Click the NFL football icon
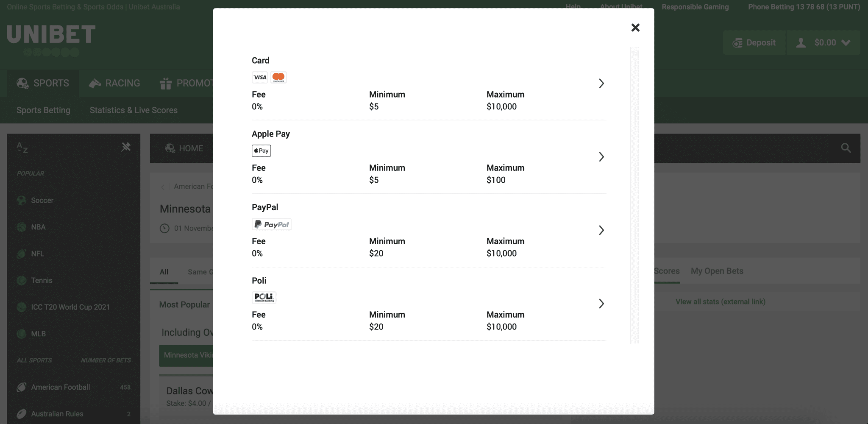 tap(22, 254)
